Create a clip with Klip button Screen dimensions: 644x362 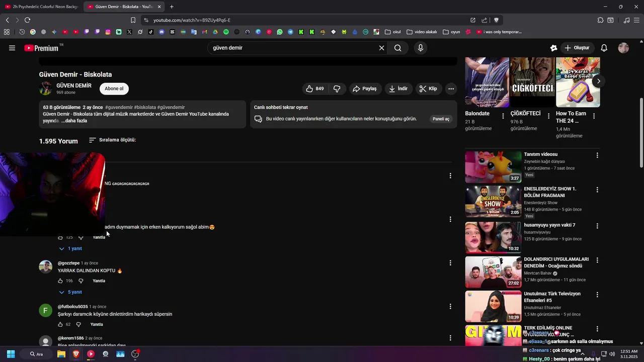tap(429, 88)
